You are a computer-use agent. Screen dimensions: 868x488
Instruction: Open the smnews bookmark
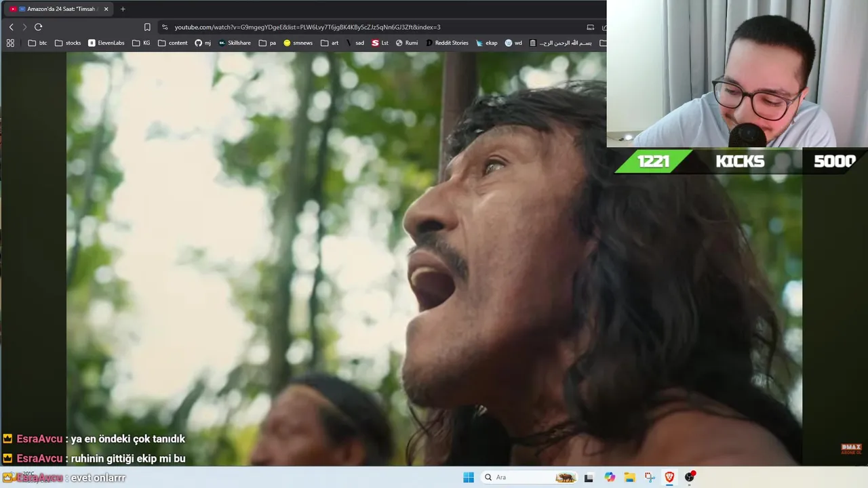pos(298,43)
